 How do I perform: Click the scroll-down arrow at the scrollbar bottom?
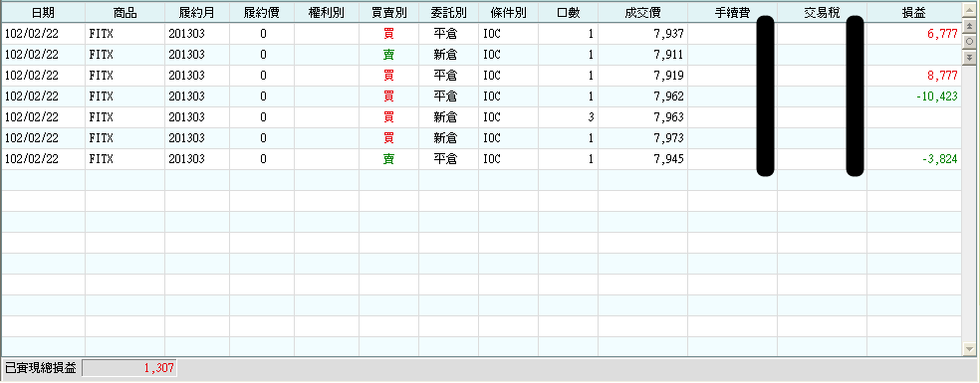969,348
